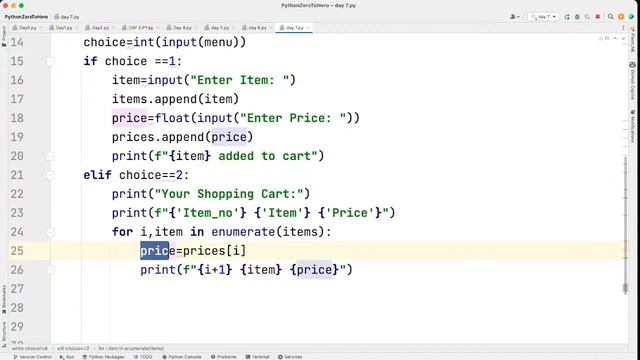Screen dimensions: 640x360
Task: Open the Notifications side panel
Action: 633,126
